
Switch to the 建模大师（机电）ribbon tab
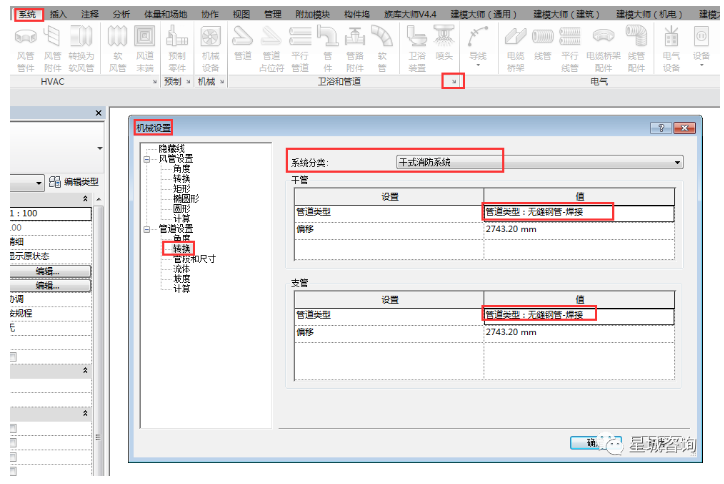pyautogui.click(x=649, y=14)
